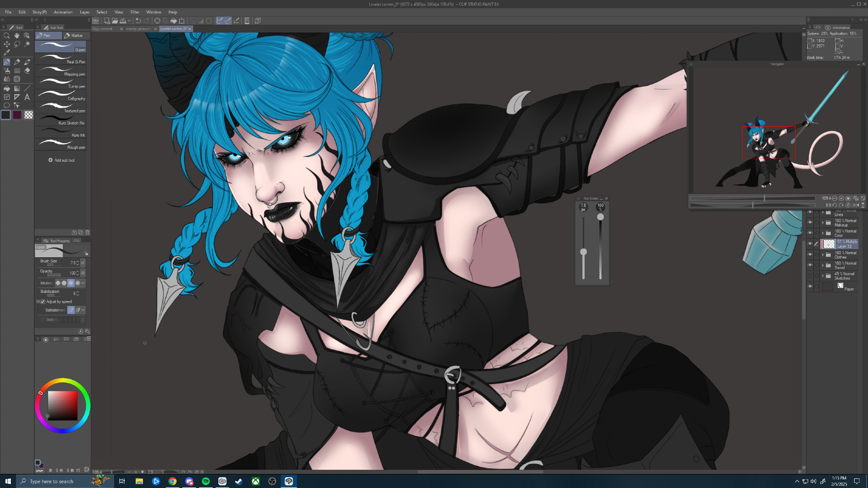Expand the Sword layer folder

click(x=822, y=265)
